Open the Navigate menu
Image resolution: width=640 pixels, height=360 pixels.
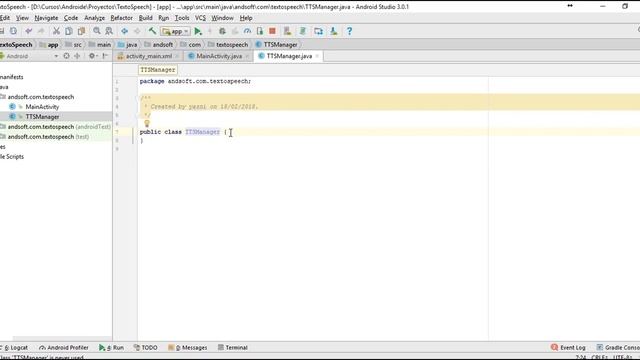46,18
